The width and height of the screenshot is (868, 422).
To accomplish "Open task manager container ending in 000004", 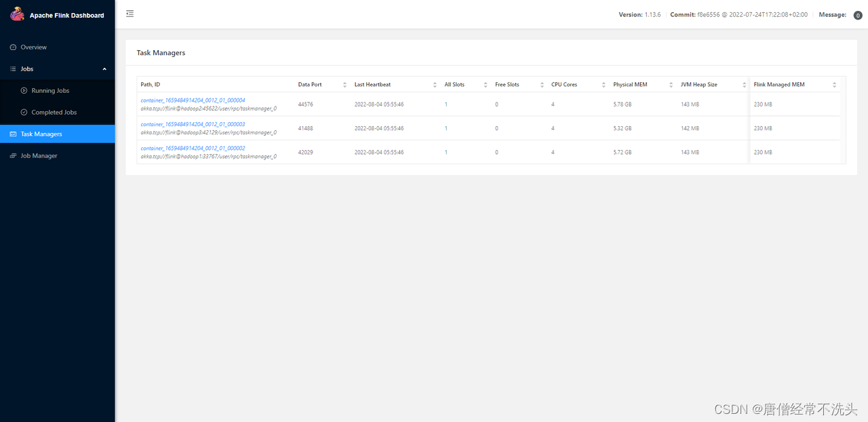I will 193,100.
